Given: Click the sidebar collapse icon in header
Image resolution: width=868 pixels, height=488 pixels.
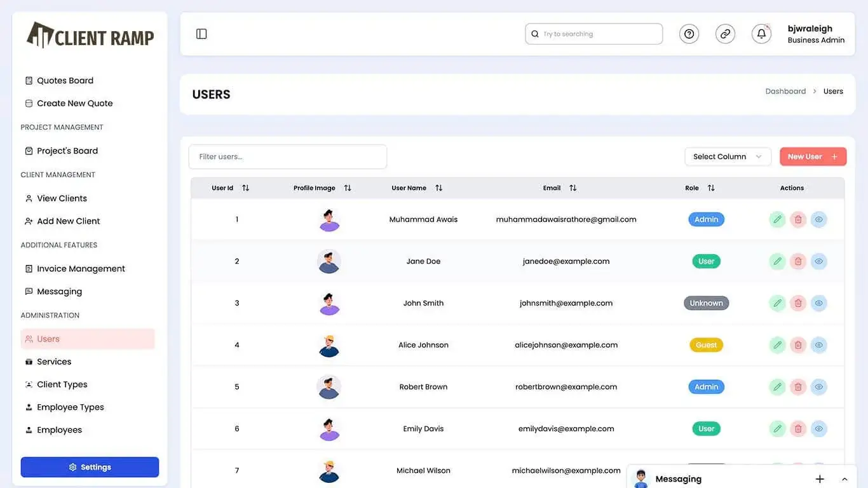Looking at the screenshot, I should tap(201, 34).
